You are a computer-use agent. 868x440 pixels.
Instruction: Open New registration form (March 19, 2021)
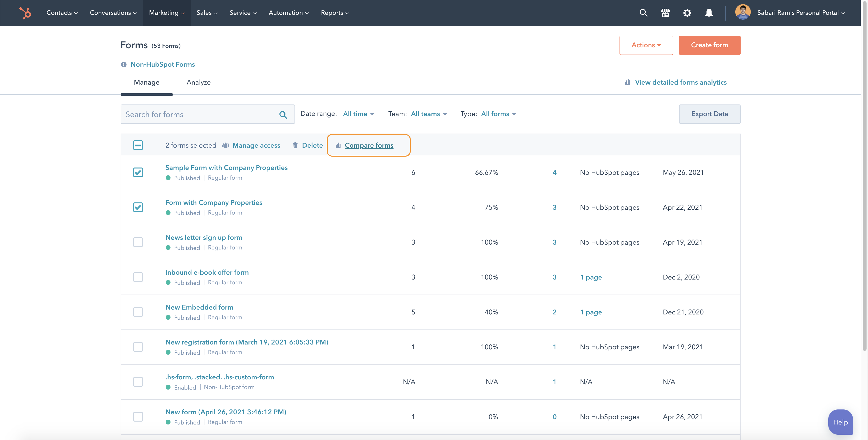(x=247, y=342)
